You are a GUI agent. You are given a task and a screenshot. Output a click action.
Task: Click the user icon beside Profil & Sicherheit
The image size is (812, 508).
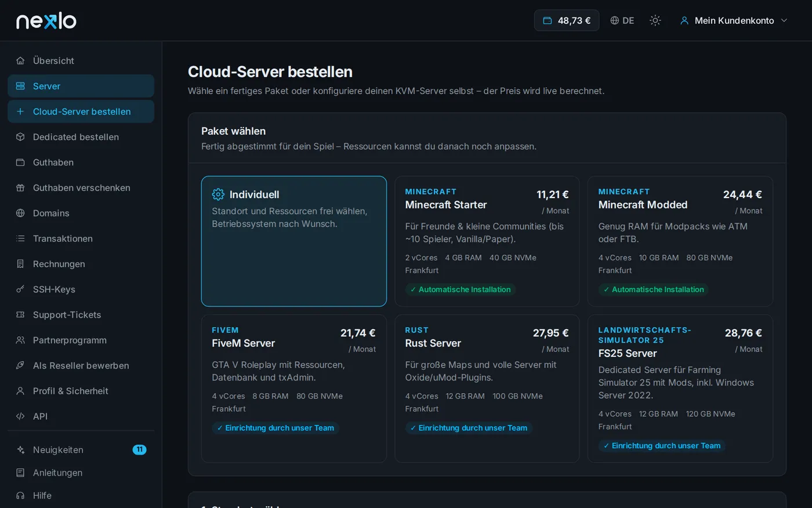point(20,391)
